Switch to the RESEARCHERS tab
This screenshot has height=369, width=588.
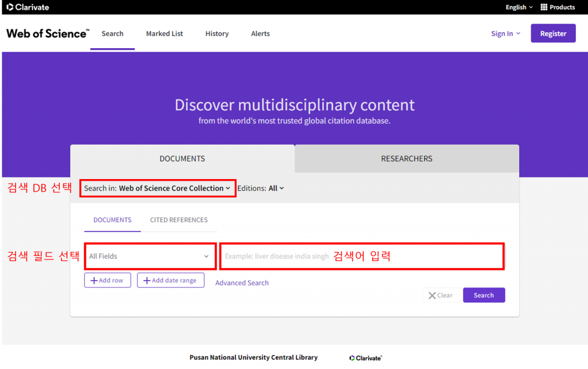tap(407, 158)
